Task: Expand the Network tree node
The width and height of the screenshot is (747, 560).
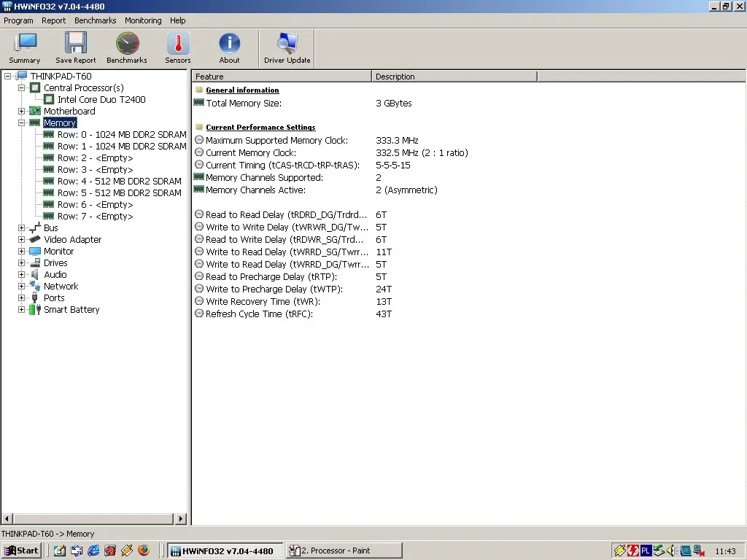Action: pyautogui.click(x=21, y=286)
